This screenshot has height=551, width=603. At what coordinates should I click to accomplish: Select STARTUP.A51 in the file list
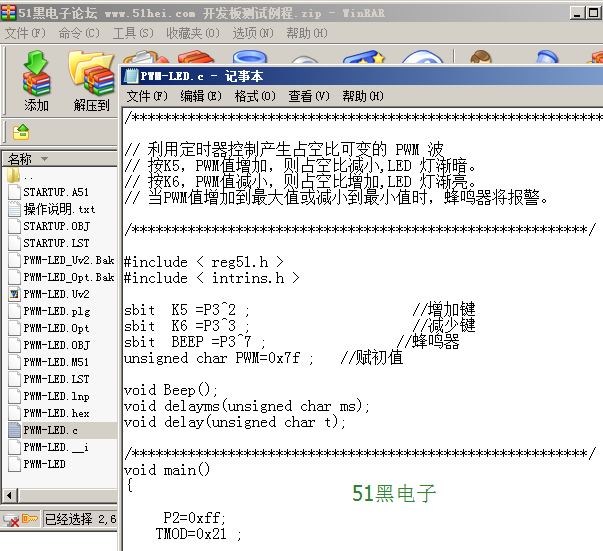[x=55, y=192]
